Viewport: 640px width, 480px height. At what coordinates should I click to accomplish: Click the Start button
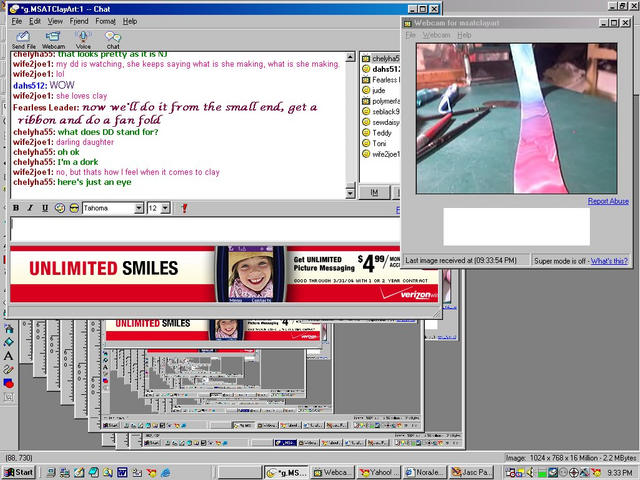(x=19, y=473)
